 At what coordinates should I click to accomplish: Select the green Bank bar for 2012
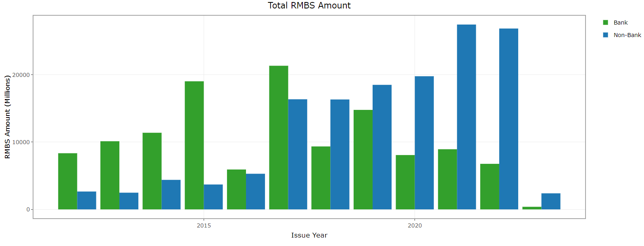(x=67, y=181)
